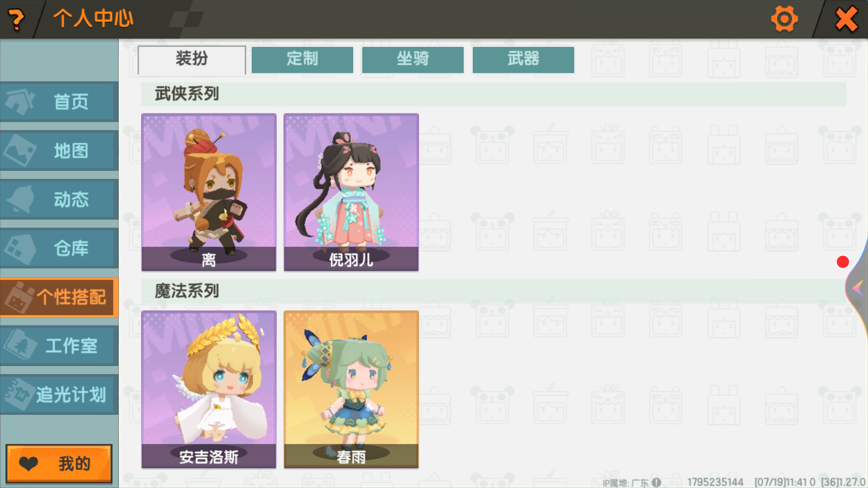
Task: Switch to the 定制 tab
Action: tap(302, 60)
